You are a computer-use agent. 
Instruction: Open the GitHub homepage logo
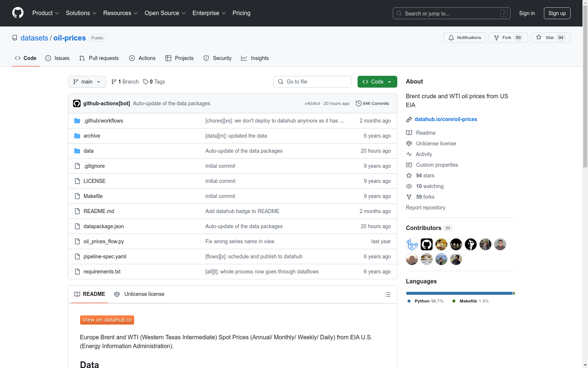tap(18, 13)
